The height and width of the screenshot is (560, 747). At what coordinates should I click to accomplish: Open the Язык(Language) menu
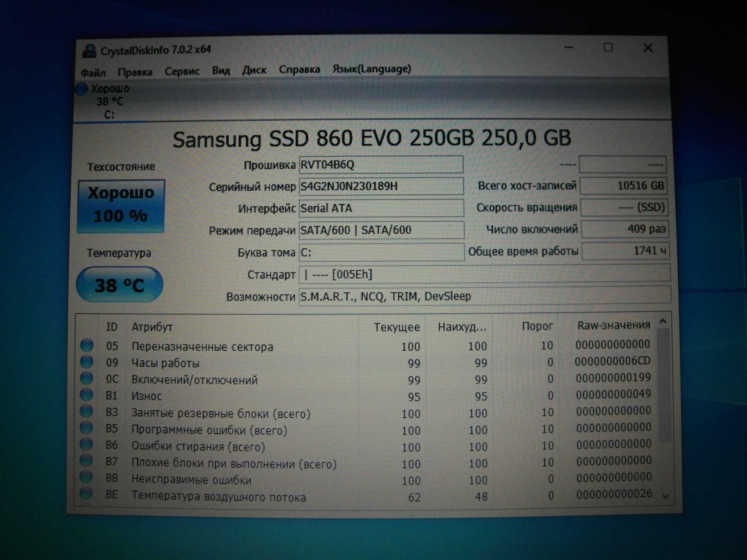pos(372,69)
